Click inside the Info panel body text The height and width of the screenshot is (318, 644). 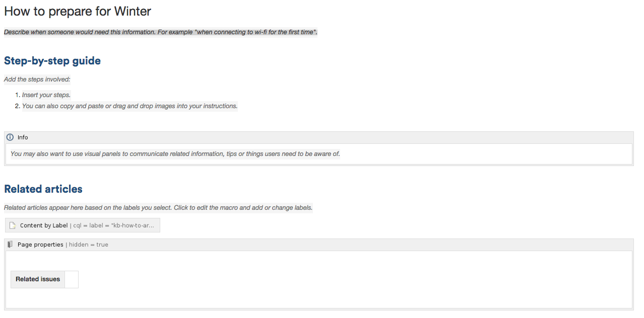point(175,154)
